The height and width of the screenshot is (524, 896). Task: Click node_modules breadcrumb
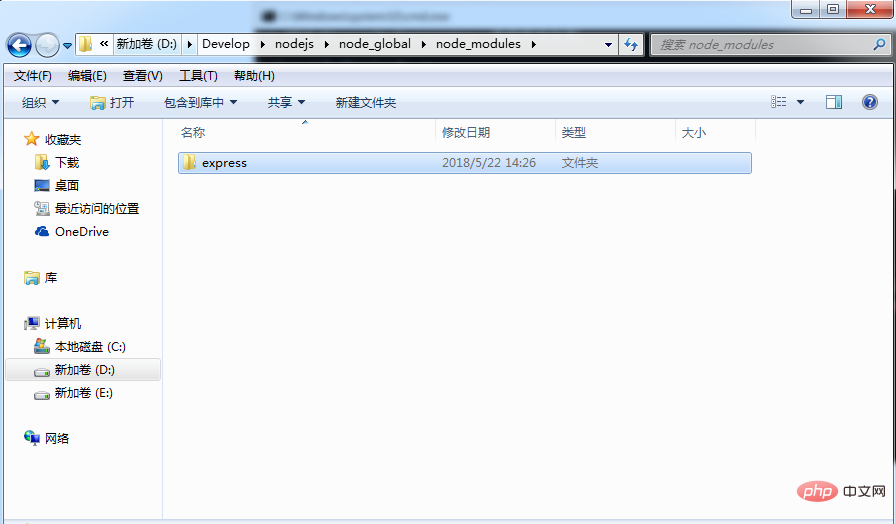(x=478, y=44)
